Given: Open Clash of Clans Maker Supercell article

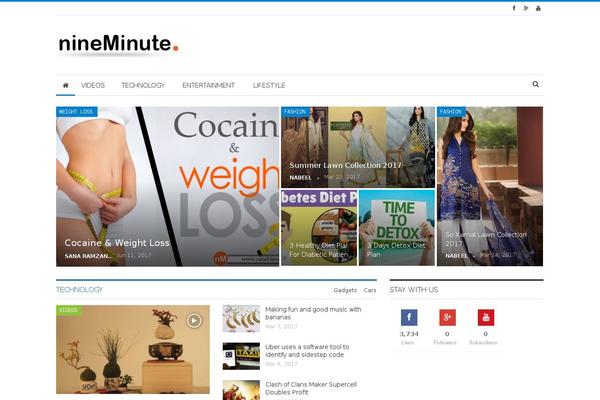Looking at the screenshot, I should click(311, 388).
